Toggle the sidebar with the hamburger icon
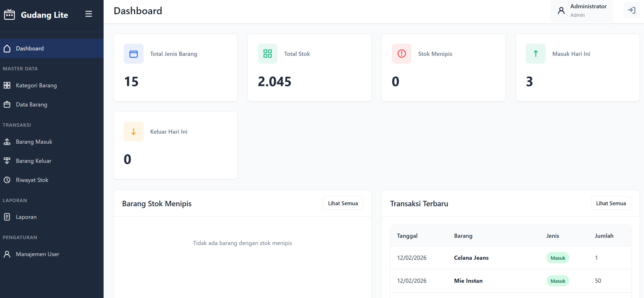 pos(89,14)
